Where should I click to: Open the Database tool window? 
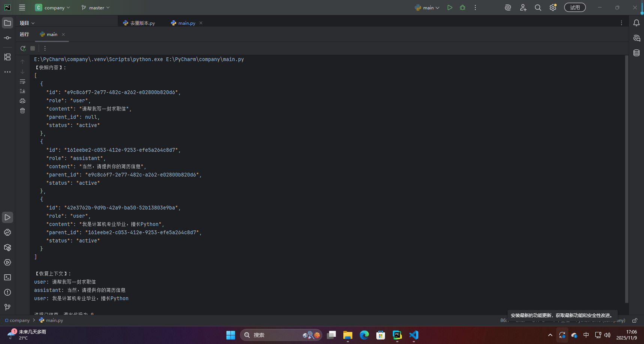click(x=637, y=53)
